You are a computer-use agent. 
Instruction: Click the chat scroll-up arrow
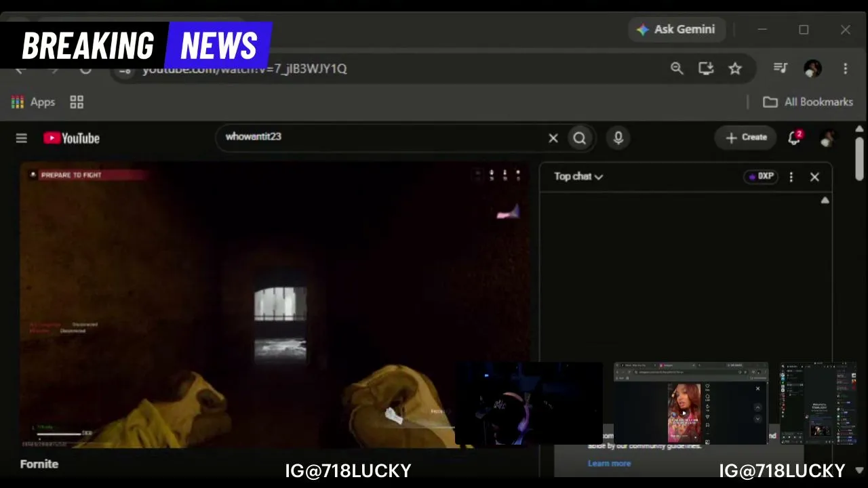click(x=825, y=200)
